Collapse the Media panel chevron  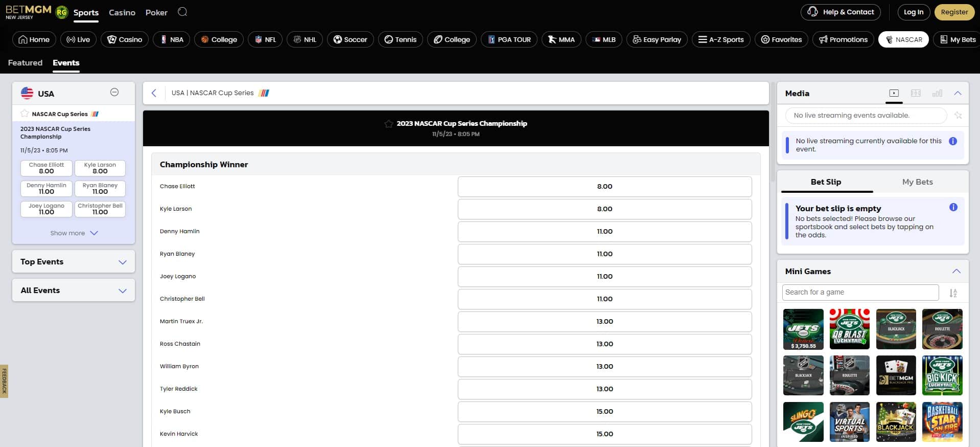(958, 93)
